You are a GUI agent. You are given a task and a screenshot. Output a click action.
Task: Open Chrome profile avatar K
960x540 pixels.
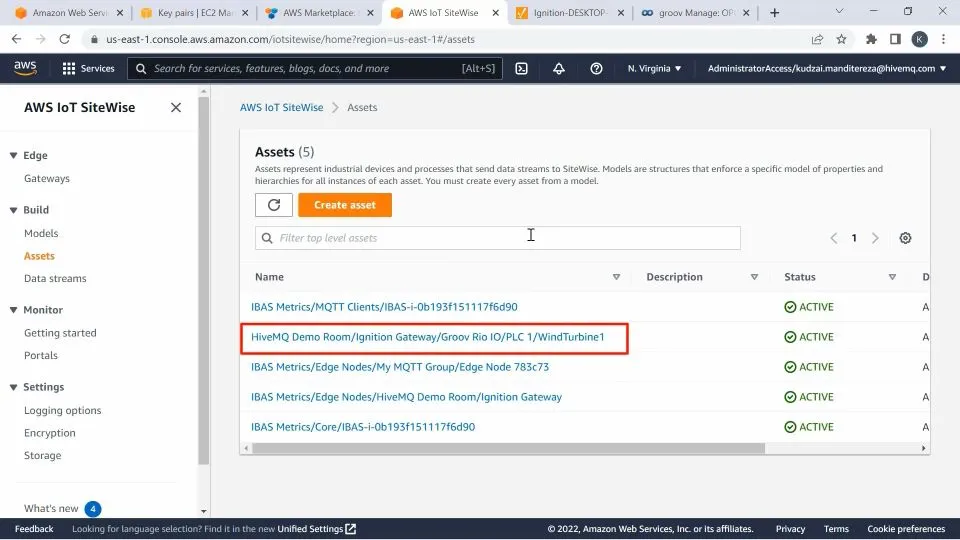tap(920, 39)
